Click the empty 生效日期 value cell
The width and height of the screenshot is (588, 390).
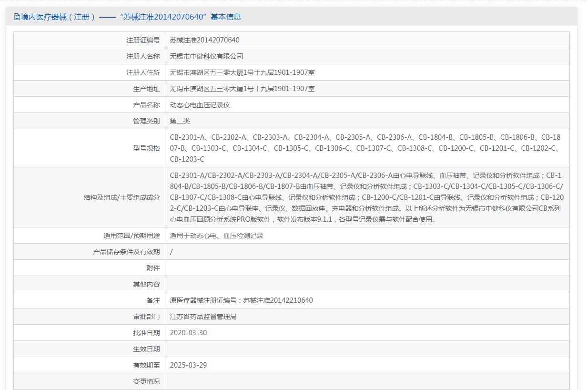(x=367, y=349)
